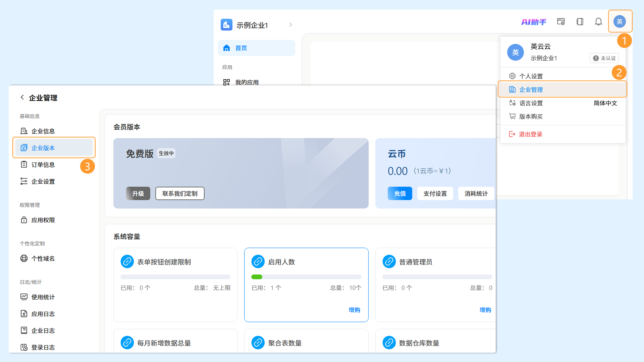Click the 聚合表数量 link icon
The height and width of the screenshot is (362, 644).
click(x=258, y=343)
